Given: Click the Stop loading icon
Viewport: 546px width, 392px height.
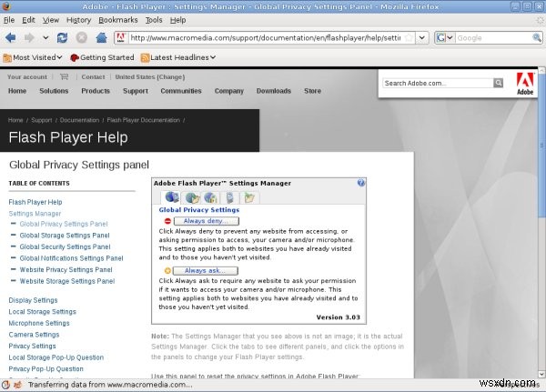Looking at the screenshot, I should pyautogui.click(x=82, y=37).
